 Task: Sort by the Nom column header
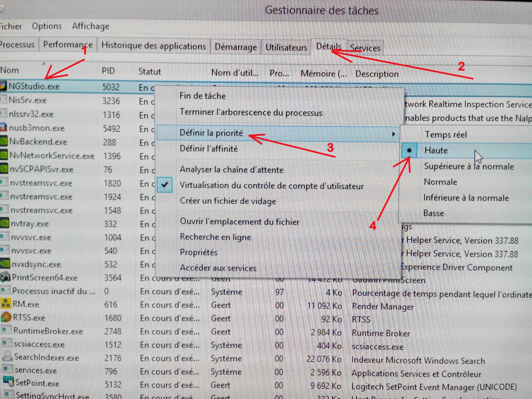pyautogui.click(x=10, y=70)
